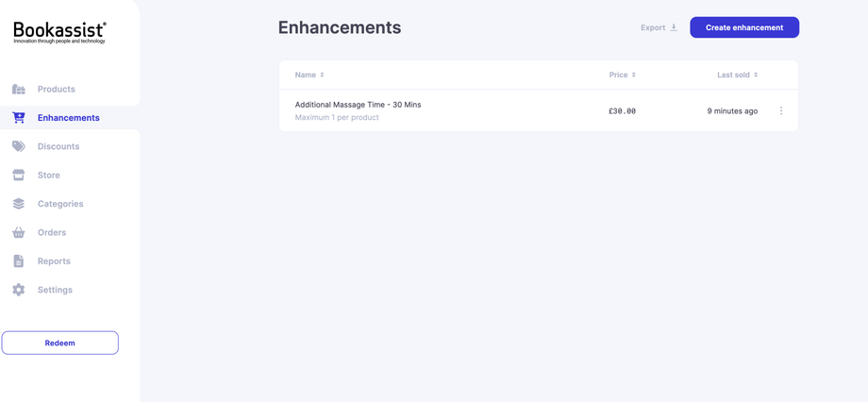Sort enhancements by Price
Viewport: 868px width, 402px height.
(x=622, y=75)
